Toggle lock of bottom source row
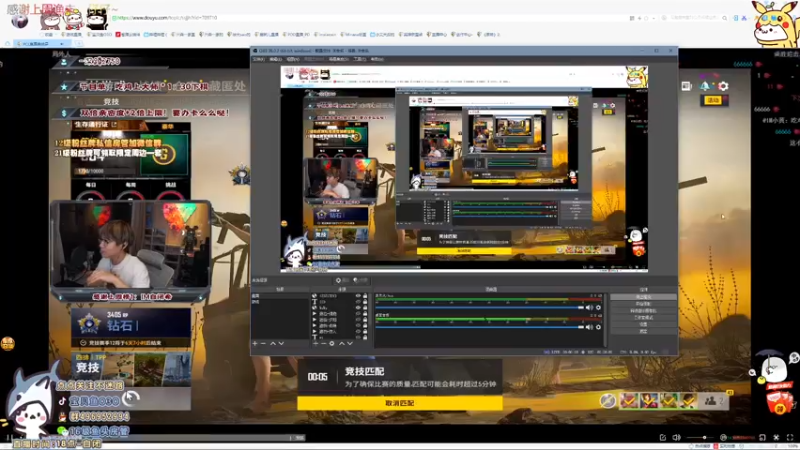Image resolution: width=800 pixels, height=450 pixels. pyautogui.click(x=365, y=337)
